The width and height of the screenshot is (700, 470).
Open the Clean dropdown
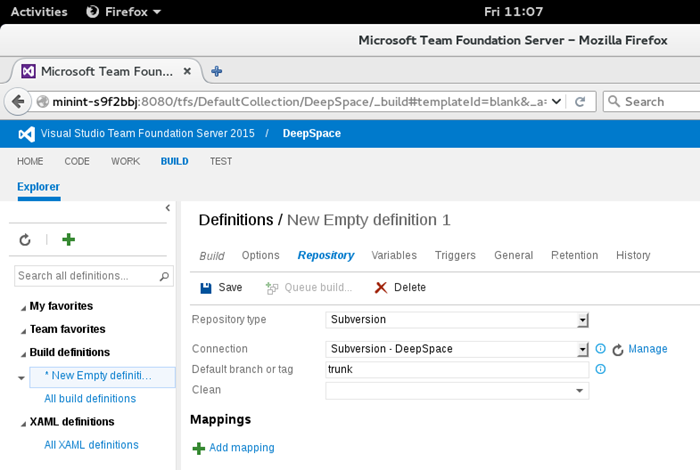tap(579, 391)
